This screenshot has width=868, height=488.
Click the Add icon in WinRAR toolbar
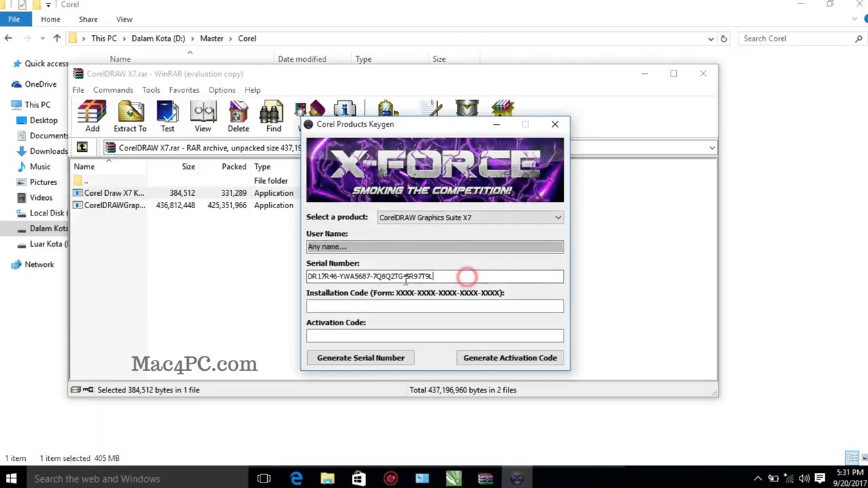point(92,117)
